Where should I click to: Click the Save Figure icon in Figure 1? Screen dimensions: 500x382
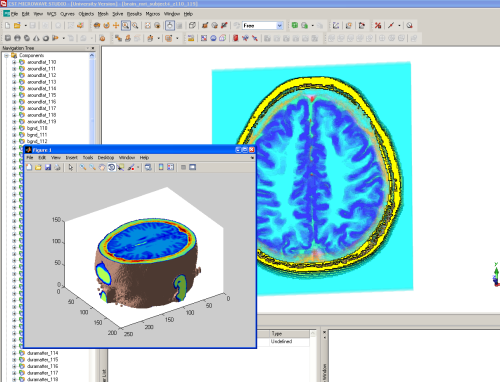pos(48,167)
